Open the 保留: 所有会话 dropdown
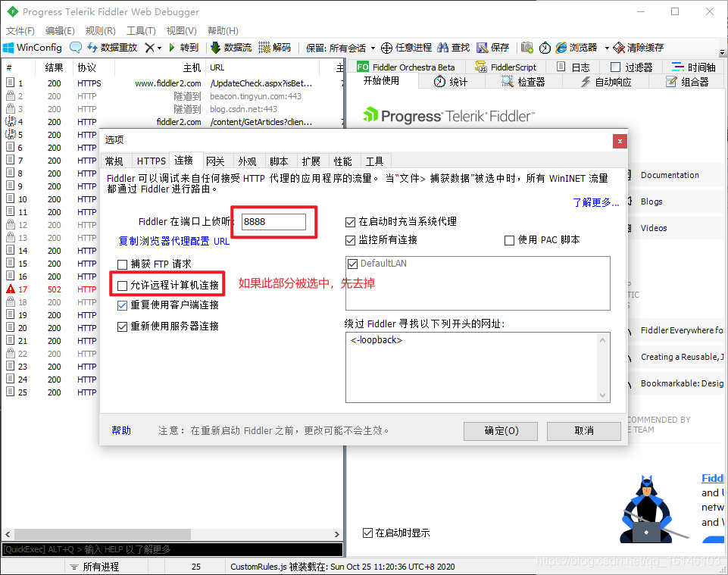This screenshot has height=575, width=728. click(340, 48)
